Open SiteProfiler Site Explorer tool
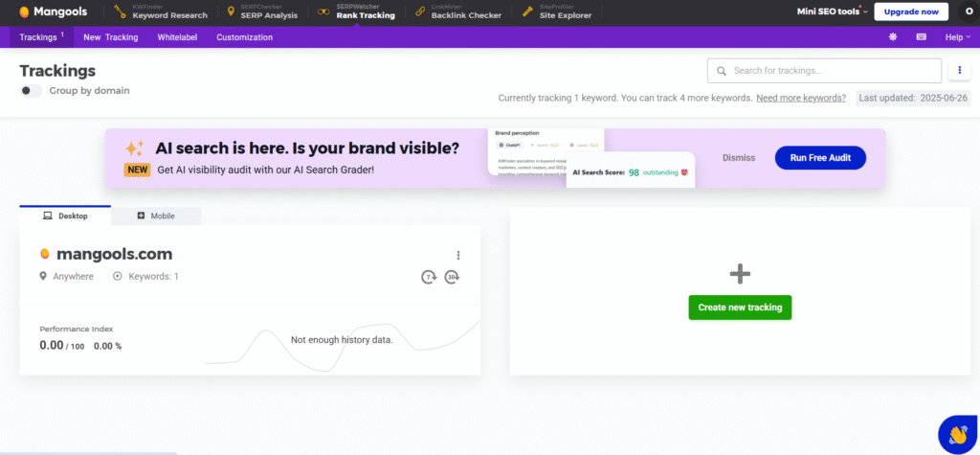 coord(558,11)
